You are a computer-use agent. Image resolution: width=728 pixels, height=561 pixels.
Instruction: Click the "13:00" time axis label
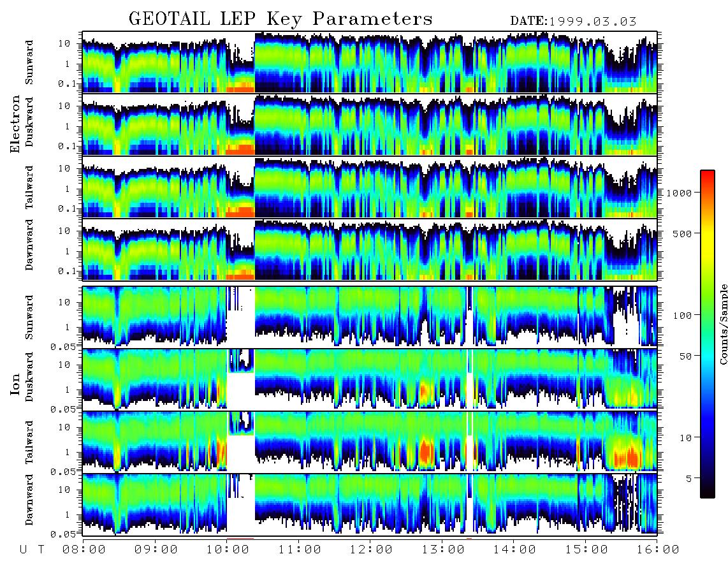[444, 550]
